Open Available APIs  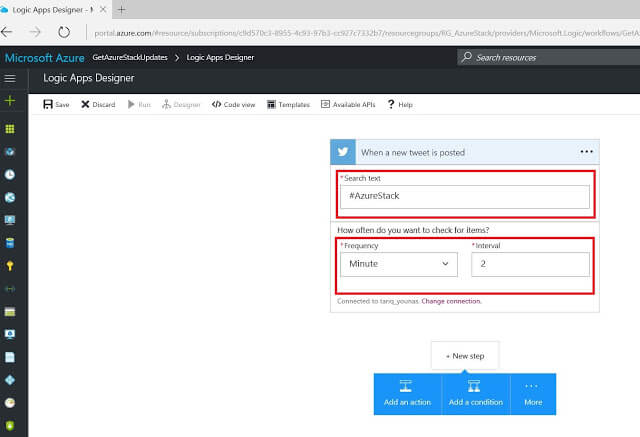[x=348, y=105]
